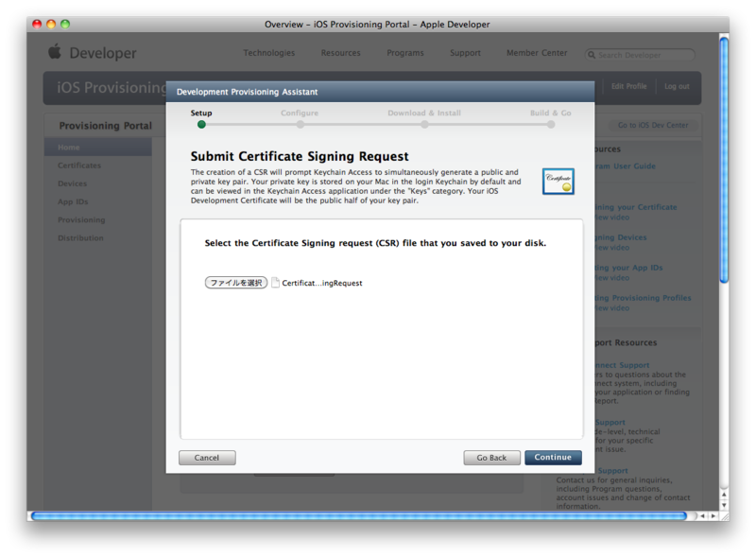Click the Obtaining your Certificate link
Viewport: 756px width, 558px height.
tap(635, 207)
